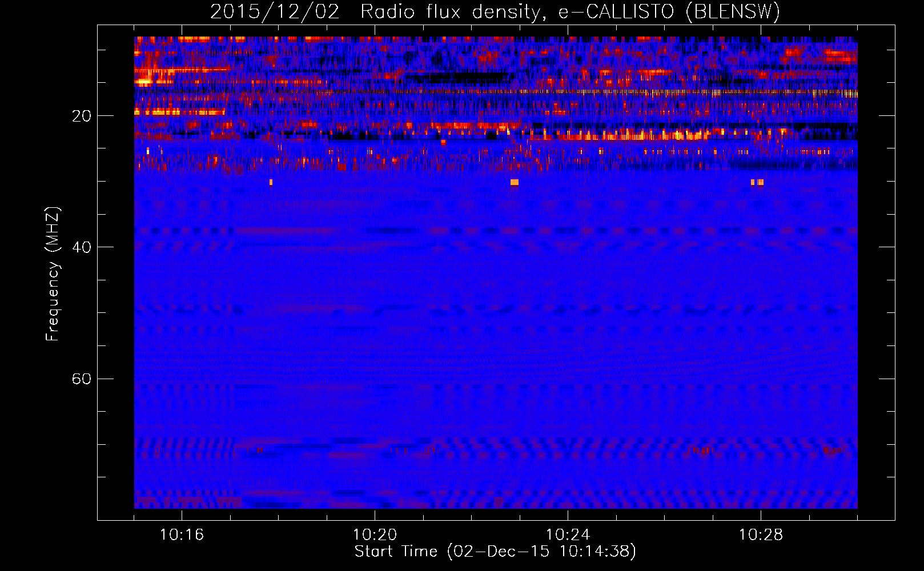Click the 'Frequency (MHZ)' axis label
The width and height of the screenshot is (924, 571).
click(53, 274)
